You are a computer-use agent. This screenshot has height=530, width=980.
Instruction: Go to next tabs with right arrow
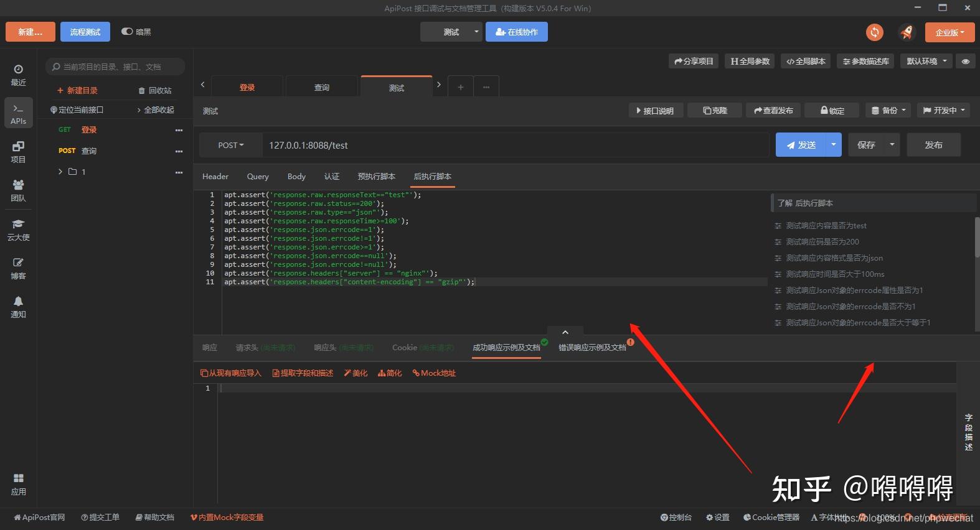click(438, 85)
